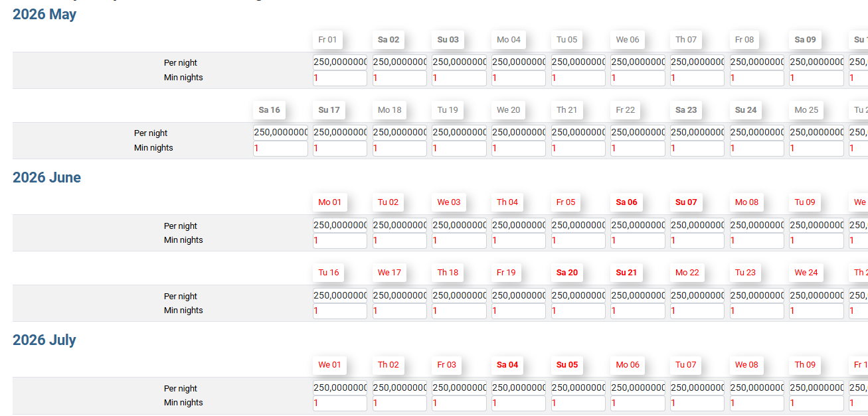
Task: Edit min nights field for Su 17 May
Action: [x=340, y=149]
